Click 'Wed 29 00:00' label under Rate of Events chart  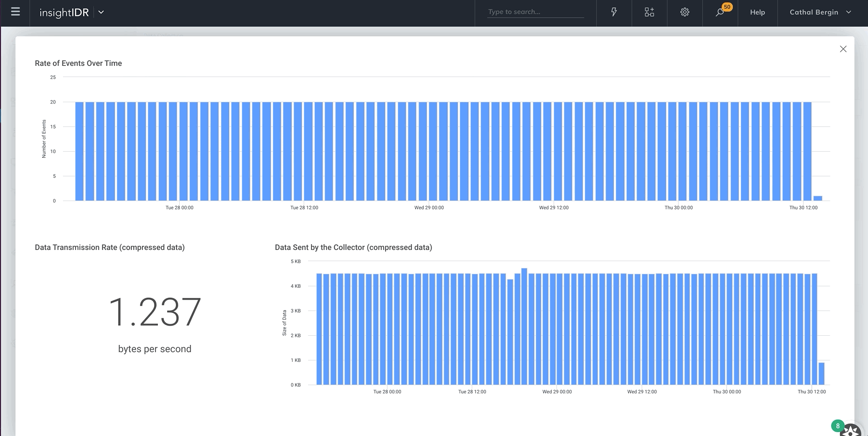tap(429, 208)
